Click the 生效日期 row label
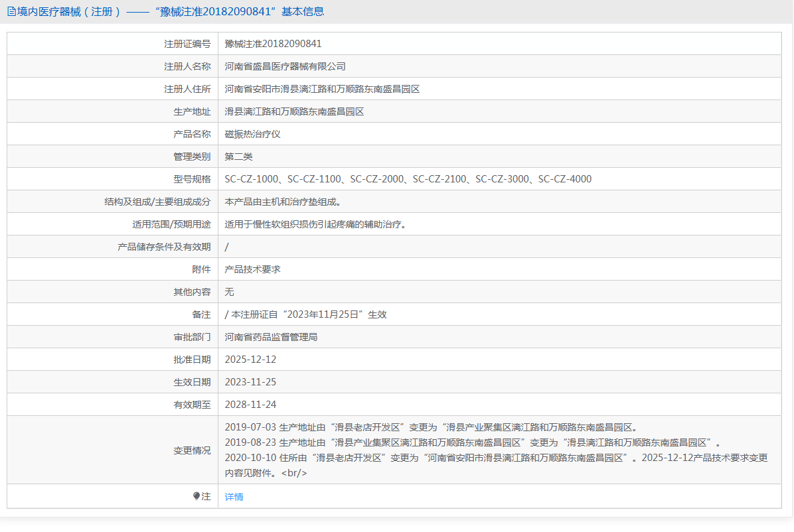 click(x=192, y=382)
